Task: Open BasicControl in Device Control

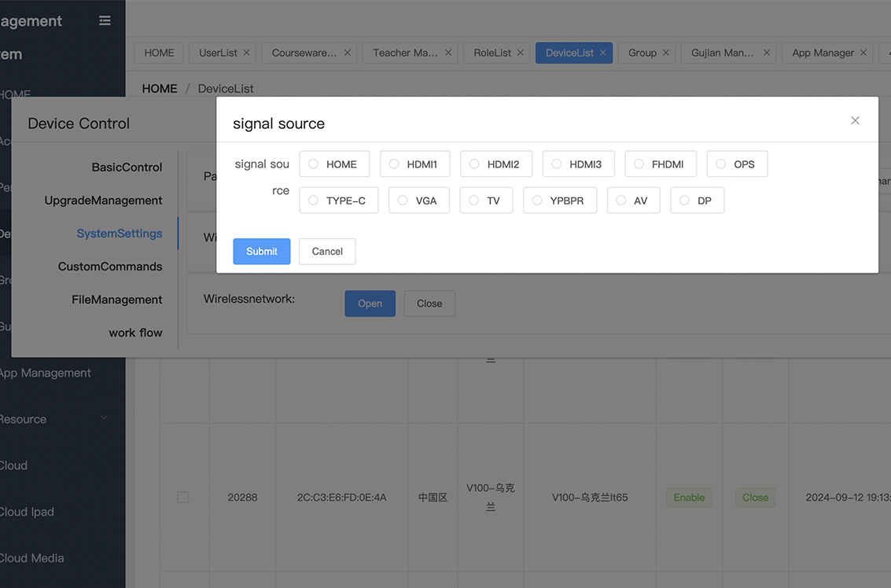Action: click(x=127, y=167)
